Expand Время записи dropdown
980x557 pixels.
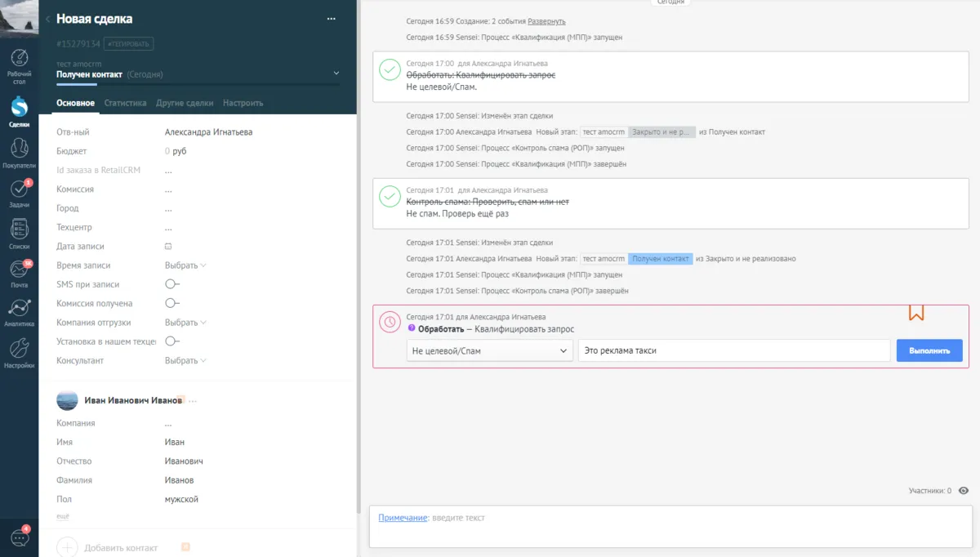click(x=185, y=265)
